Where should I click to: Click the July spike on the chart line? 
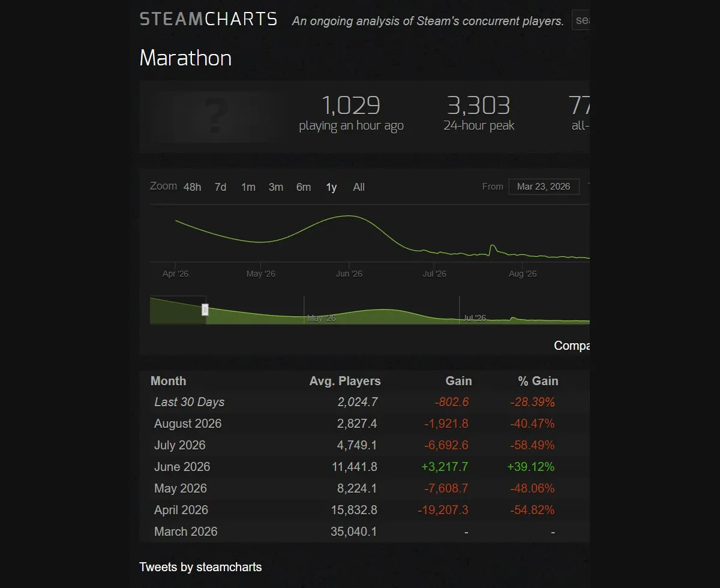click(x=493, y=247)
